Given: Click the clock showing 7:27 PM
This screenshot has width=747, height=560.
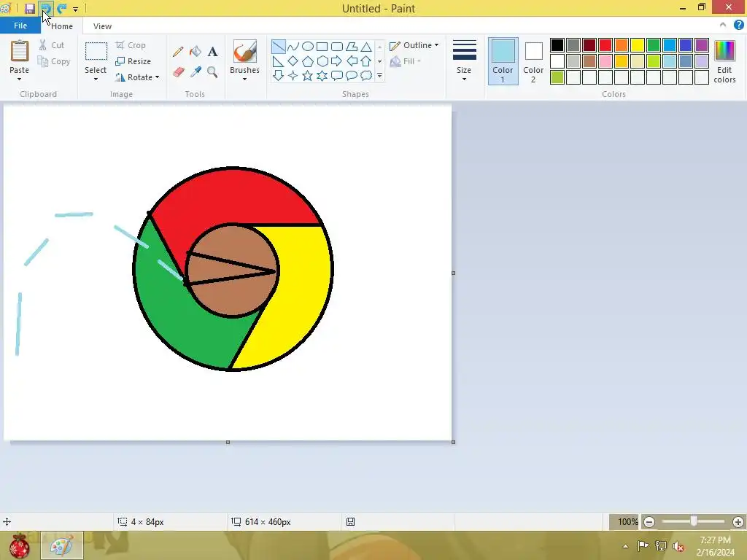Looking at the screenshot, I should point(715,540).
